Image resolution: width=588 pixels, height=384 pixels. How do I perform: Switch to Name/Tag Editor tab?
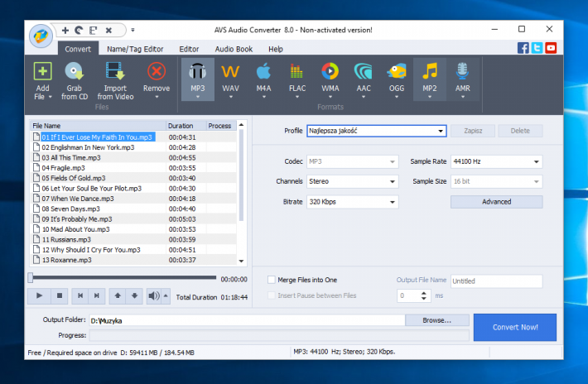(135, 49)
